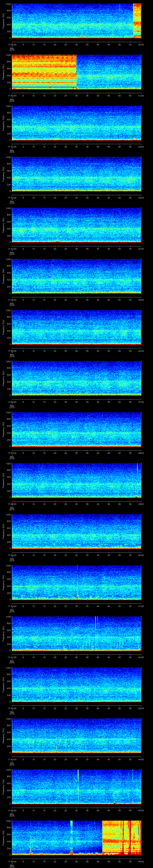Select the spectrogram panel beginning at 17:34:00
Viewport: 153px width, 868px height.
(x=76, y=276)
